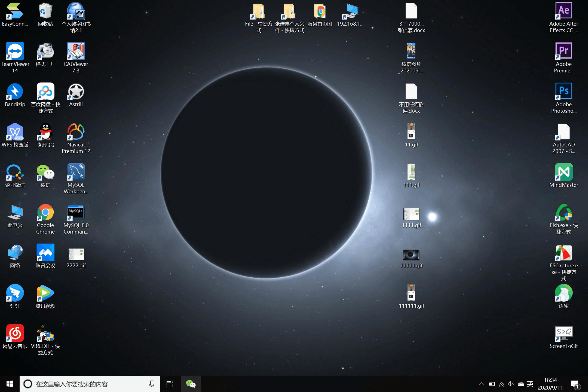Click the MindMaster shortcut icon
This screenshot has height=392, width=588.
click(563, 172)
